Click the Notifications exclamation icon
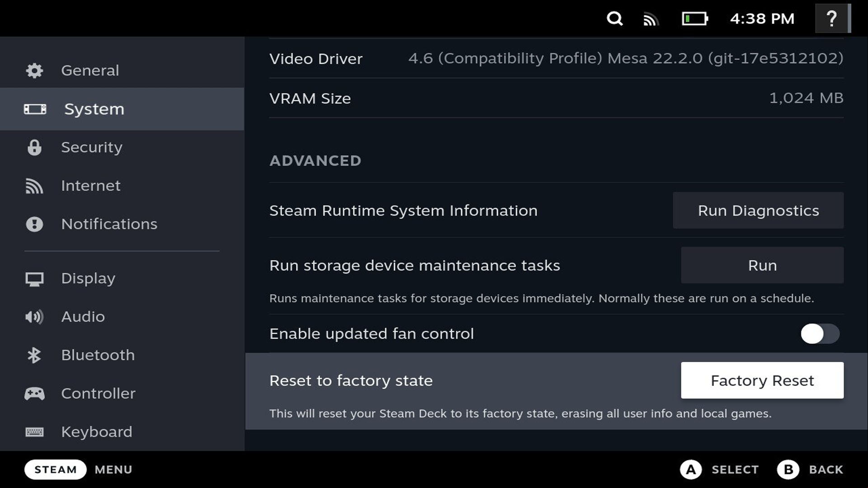This screenshot has width=868, height=488. click(34, 224)
